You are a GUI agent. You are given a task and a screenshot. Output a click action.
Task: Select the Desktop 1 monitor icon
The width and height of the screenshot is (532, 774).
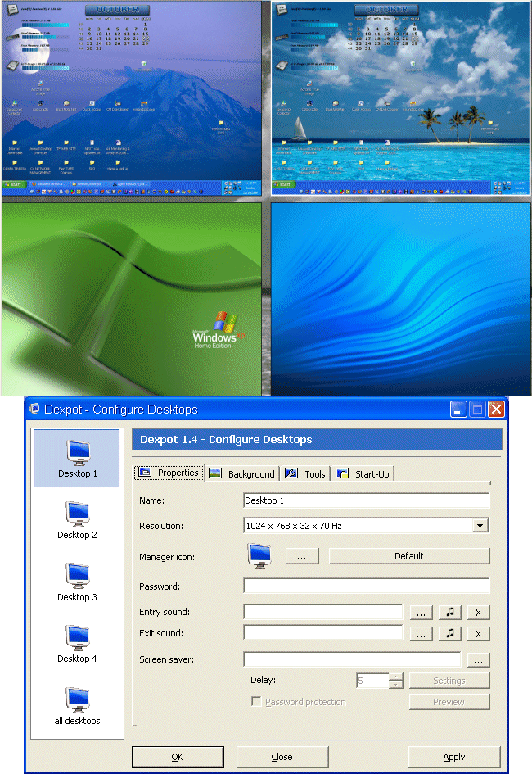click(78, 452)
